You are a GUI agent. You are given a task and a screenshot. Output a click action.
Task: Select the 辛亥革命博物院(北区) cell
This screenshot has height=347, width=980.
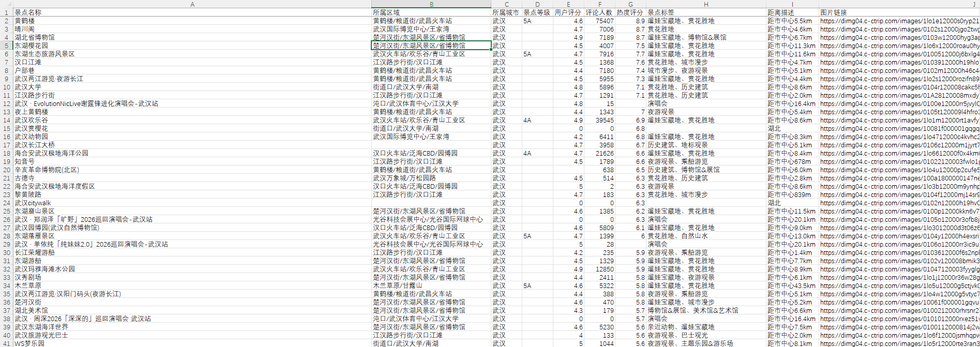tap(192, 170)
